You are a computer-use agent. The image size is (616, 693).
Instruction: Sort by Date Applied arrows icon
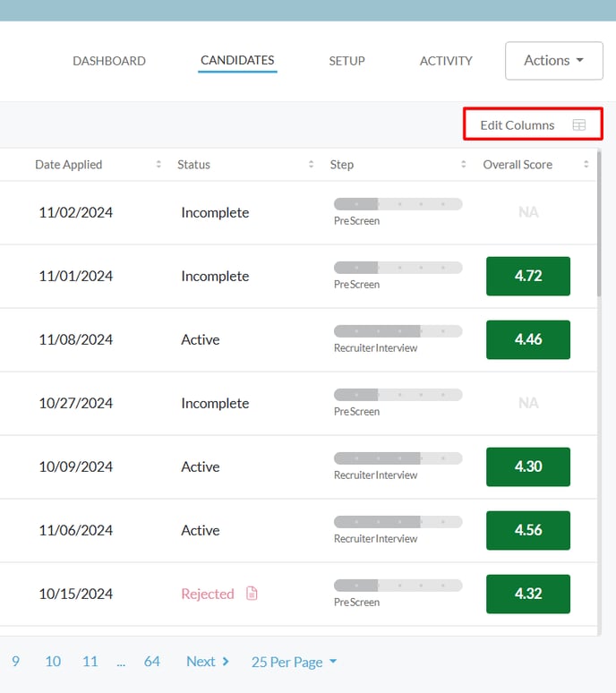click(x=158, y=165)
